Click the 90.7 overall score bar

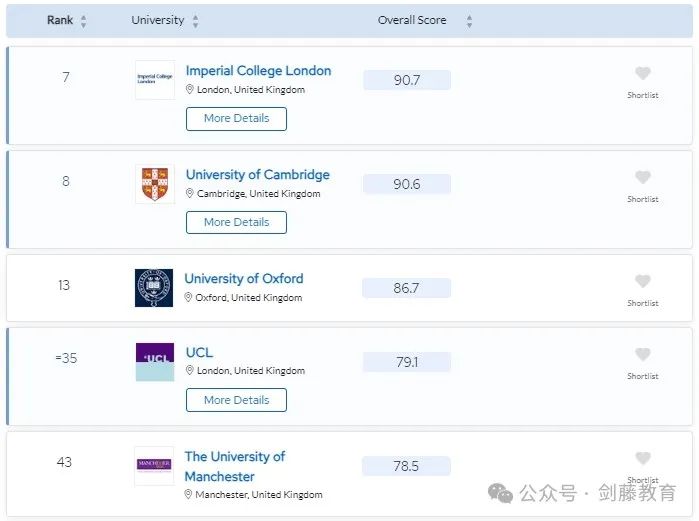tap(407, 80)
